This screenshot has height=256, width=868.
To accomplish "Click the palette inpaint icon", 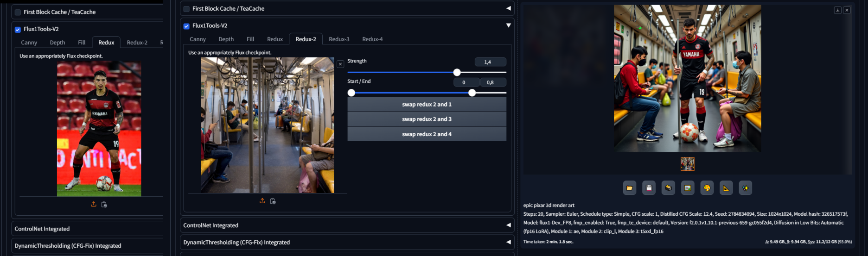I will (x=707, y=188).
